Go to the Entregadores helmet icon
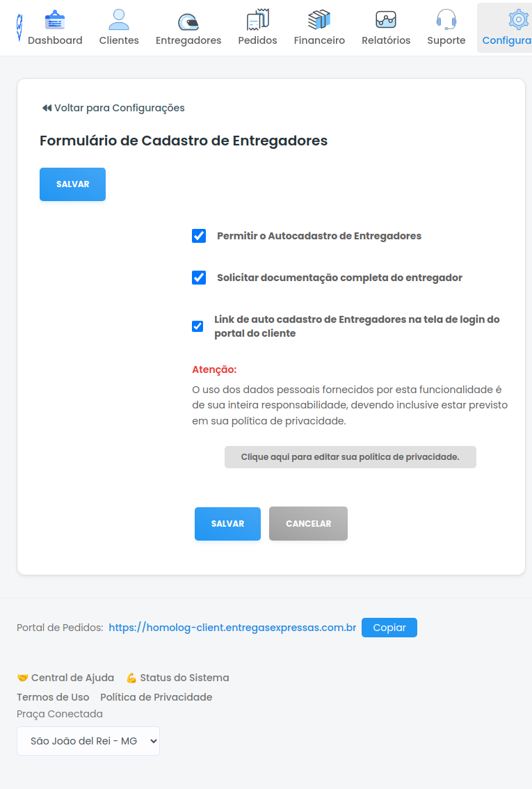532x789 pixels. point(188,22)
